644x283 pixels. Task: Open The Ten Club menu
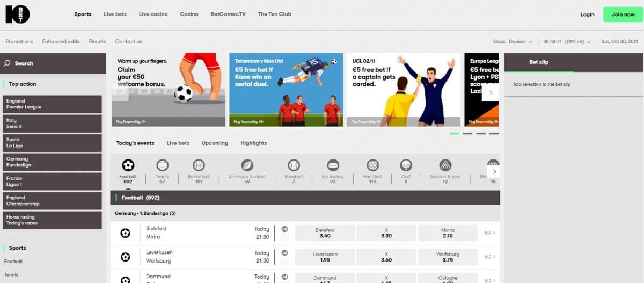[x=274, y=14]
